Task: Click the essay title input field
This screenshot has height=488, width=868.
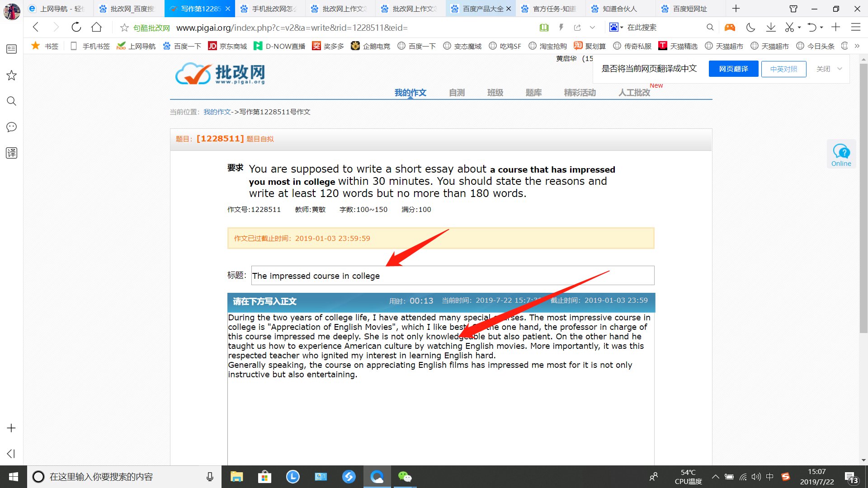Action: [x=453, y=276]
